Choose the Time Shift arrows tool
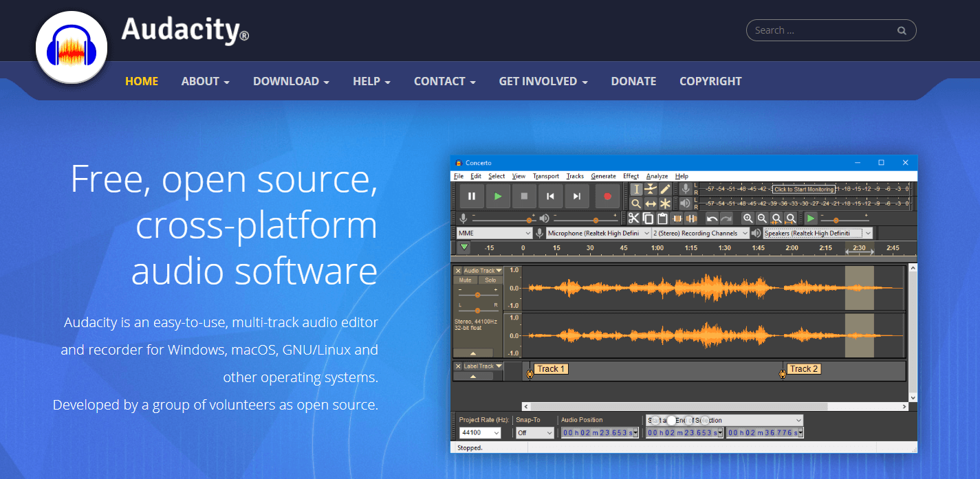The image size is (980, 479). coord(651,204)
